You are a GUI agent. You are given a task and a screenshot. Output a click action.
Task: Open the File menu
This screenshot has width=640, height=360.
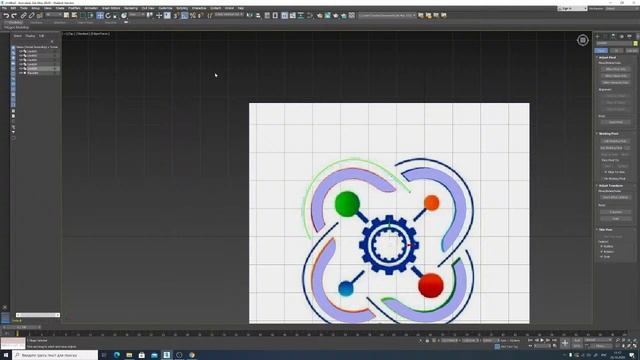click(x=4, y=8)
